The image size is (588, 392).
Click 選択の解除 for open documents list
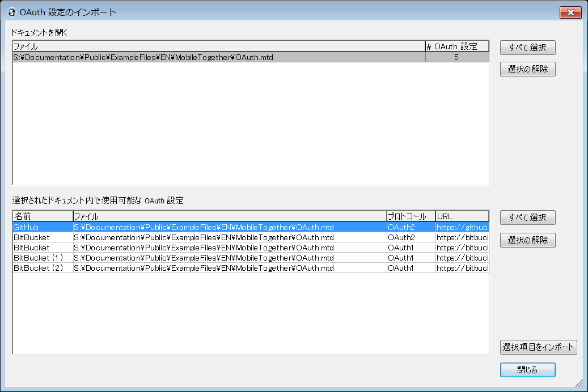[x=528, y=69]
